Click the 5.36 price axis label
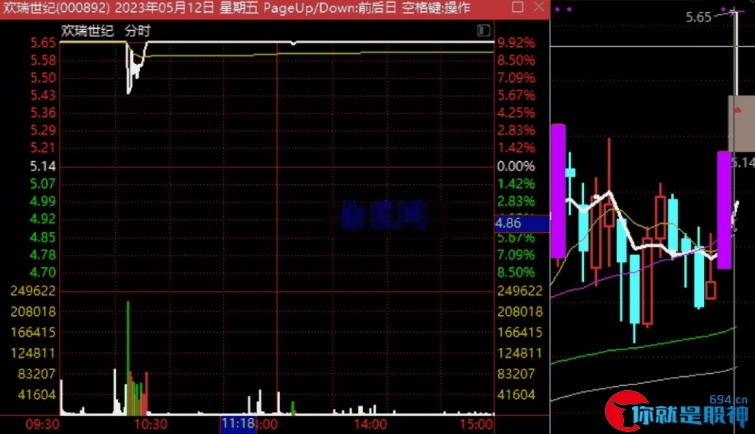The width and height of the screenshot is (755, 434). click(43, 113)
